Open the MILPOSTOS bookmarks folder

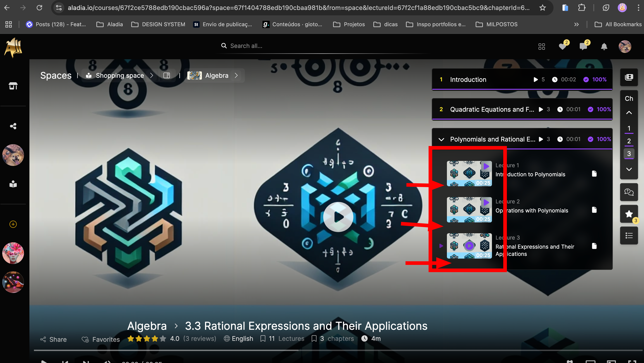click(x=496, y=24)
